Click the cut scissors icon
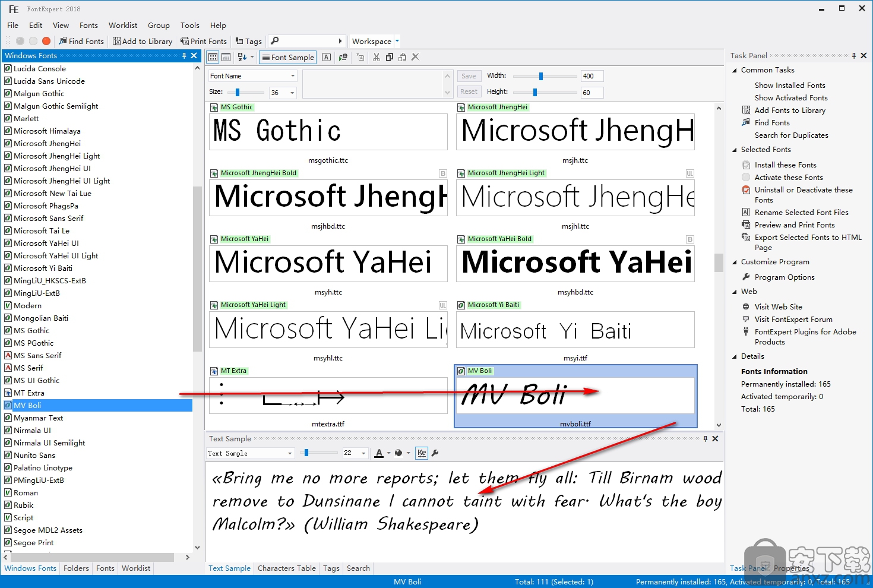 pos(376,57)
